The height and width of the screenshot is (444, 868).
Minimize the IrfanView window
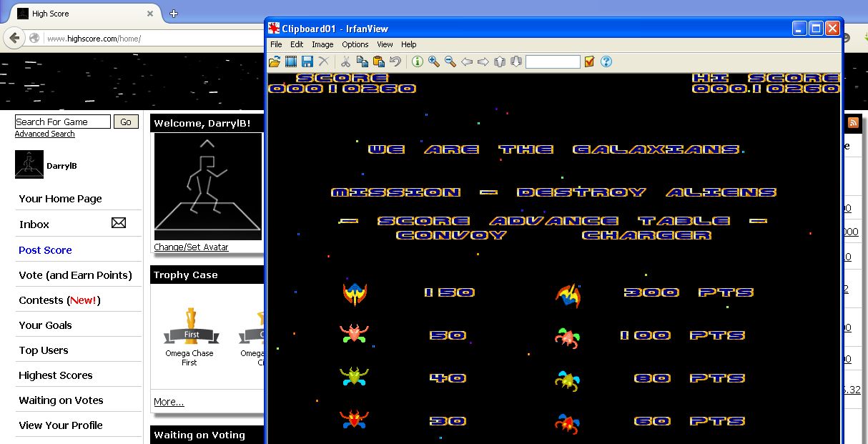point(800,29)
